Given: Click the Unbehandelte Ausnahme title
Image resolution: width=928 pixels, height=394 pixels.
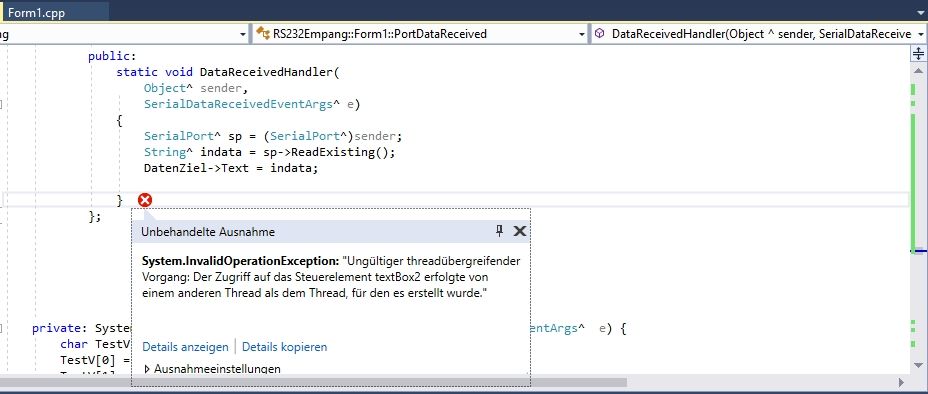Looking at the screenshot, I should (x=208, y=232).
